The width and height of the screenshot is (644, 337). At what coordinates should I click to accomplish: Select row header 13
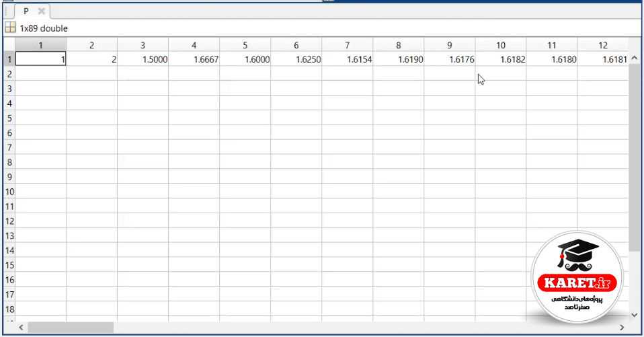(9, 235)
